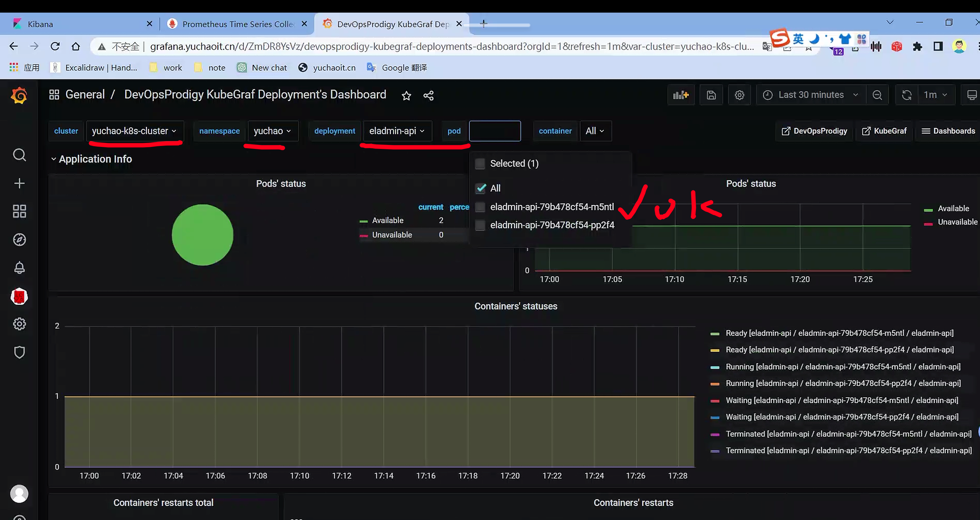Click the Add panel icon in toolbar
The image size is (980, 520).
click(x=681, y=95)
